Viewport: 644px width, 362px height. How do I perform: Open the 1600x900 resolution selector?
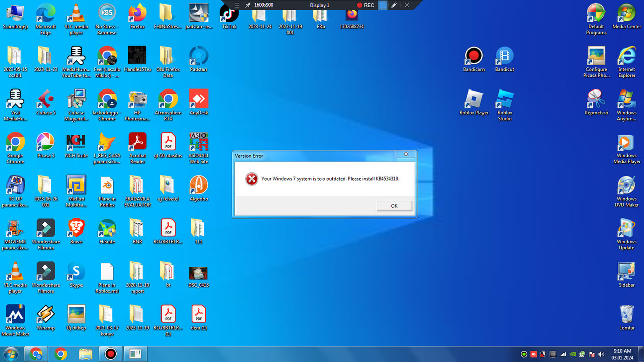click(x=264, y=5)
